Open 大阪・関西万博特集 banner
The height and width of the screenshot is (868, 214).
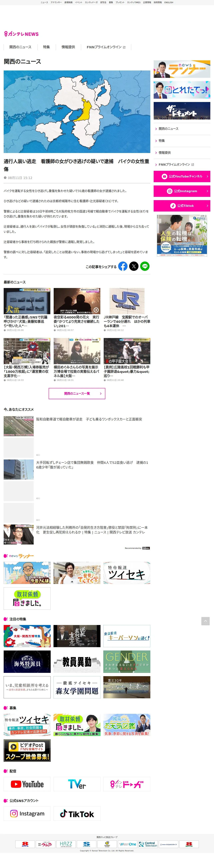point(27,636)
